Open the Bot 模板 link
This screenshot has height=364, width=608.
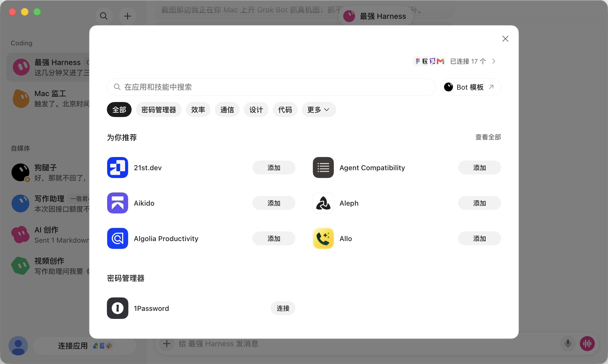[x=471, y=87]
